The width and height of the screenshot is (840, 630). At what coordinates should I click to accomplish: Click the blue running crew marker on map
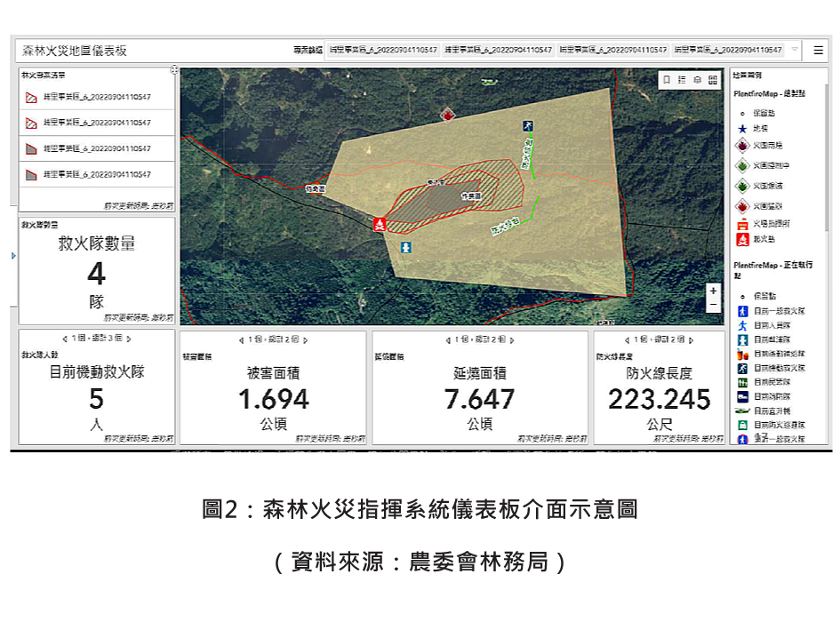click(x=527, y=126)
